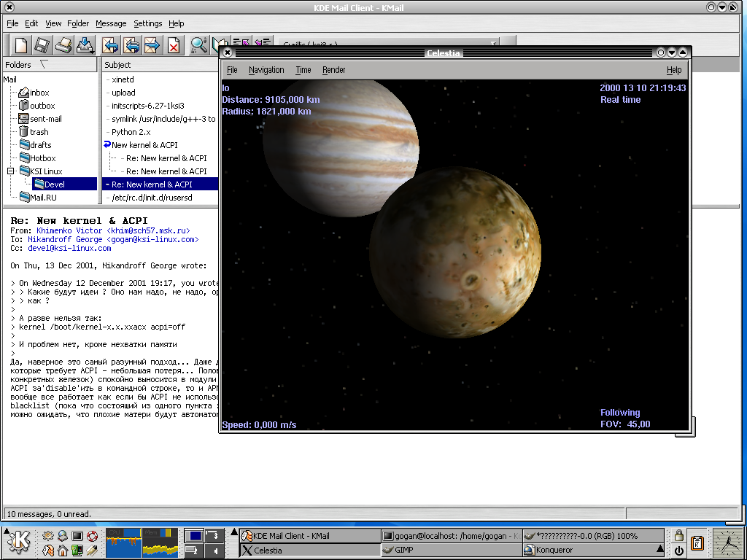Open the Home folder icon in panel
The image size is (747, 560).
(63, 551)
